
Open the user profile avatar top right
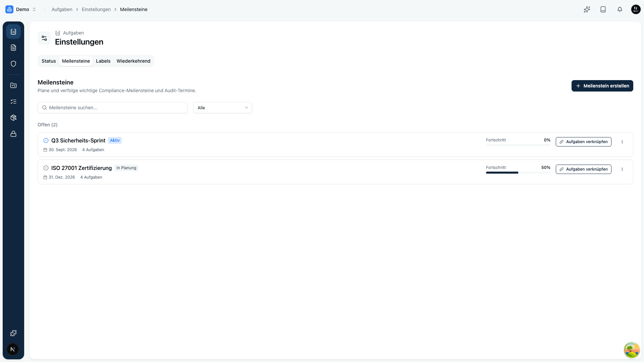(636, 9)
